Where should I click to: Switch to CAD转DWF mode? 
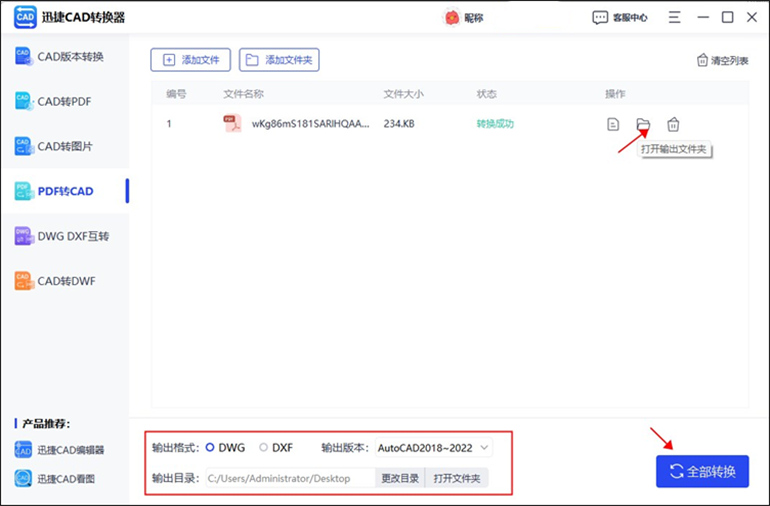point(65,281)
